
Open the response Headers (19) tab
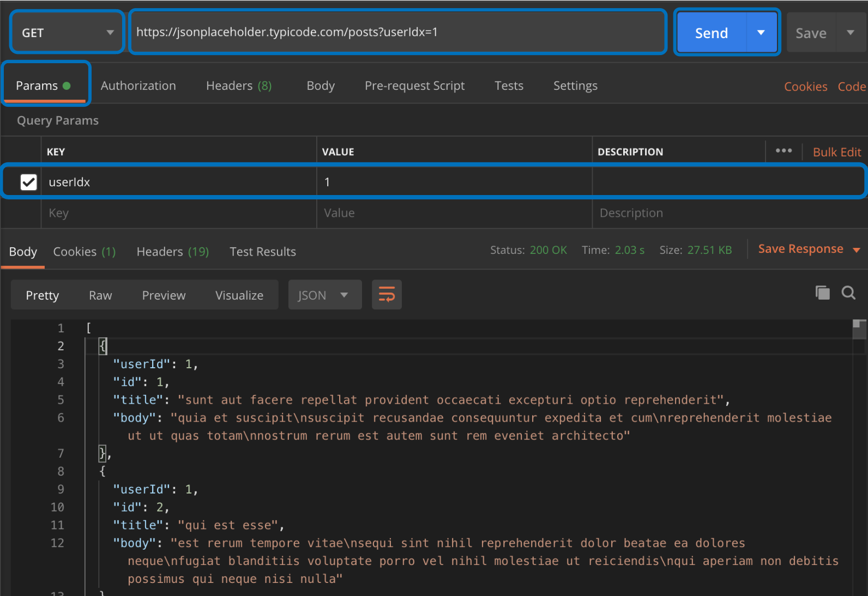point(173,252)
